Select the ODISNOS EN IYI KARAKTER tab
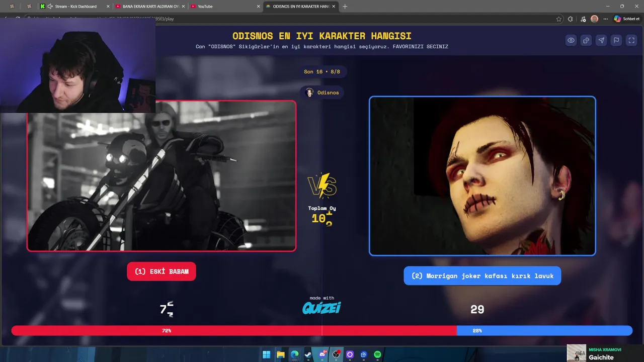 pyautogui.click(x=301, y=7)
